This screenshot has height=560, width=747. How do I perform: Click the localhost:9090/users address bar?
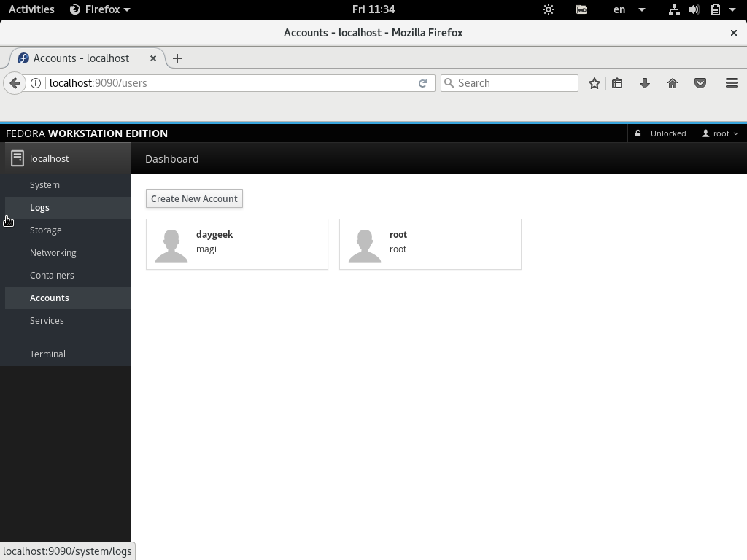click(228, 83)
